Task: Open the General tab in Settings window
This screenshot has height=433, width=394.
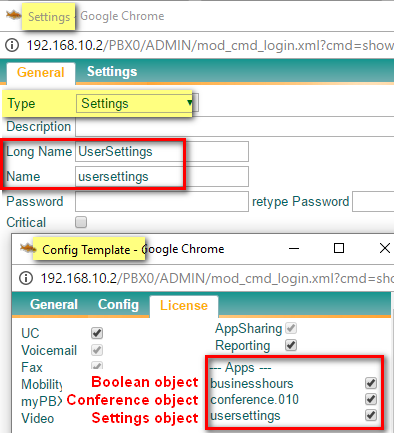Action: tap(41, 72)
